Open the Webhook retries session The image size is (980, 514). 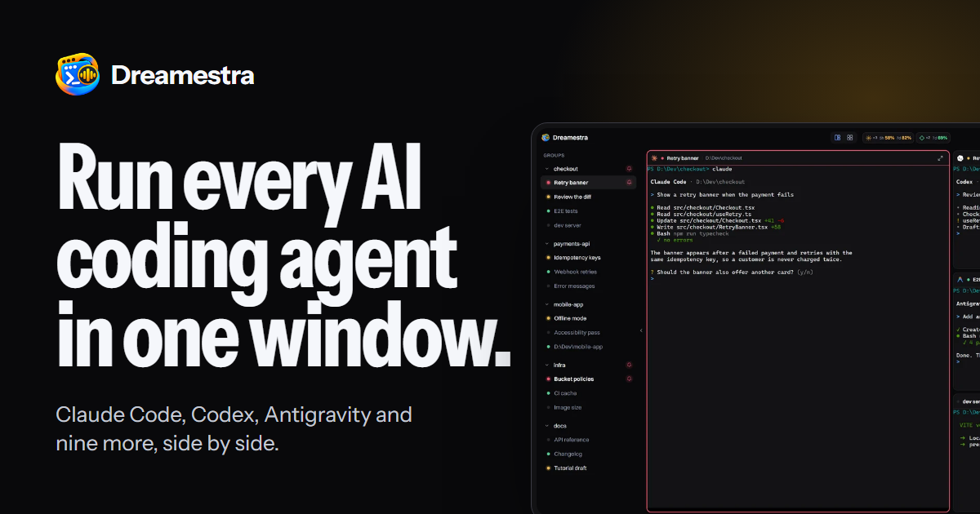588,272
